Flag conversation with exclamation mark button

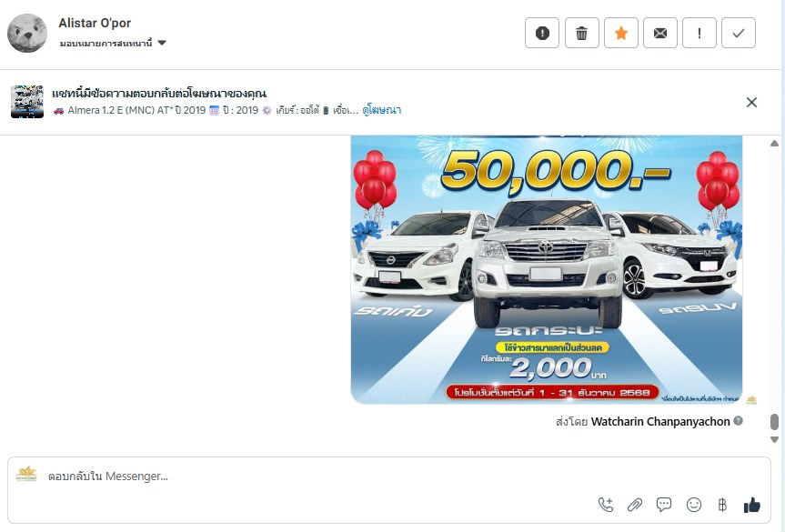click(x=699, y=33)
